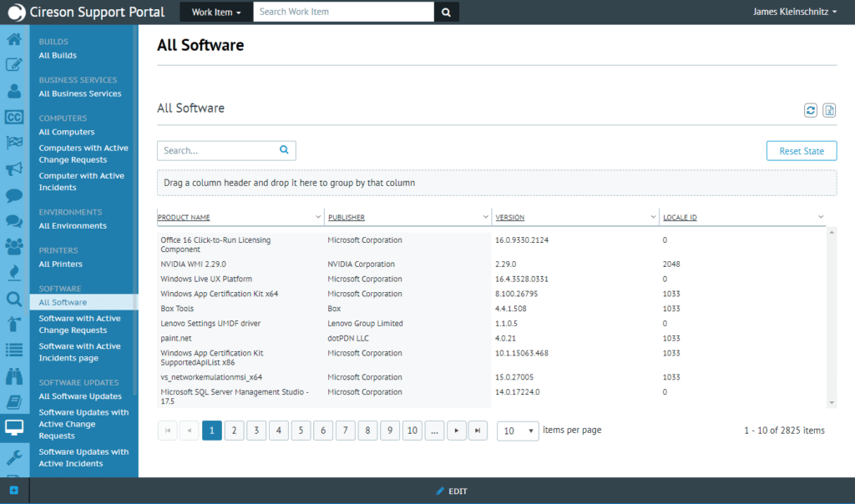Image resolution: width=855 pixels, height=504 pixels.
Task: Open the magnifier search sidebar icon
Action: pyautogui.click(x=14, y=299)
